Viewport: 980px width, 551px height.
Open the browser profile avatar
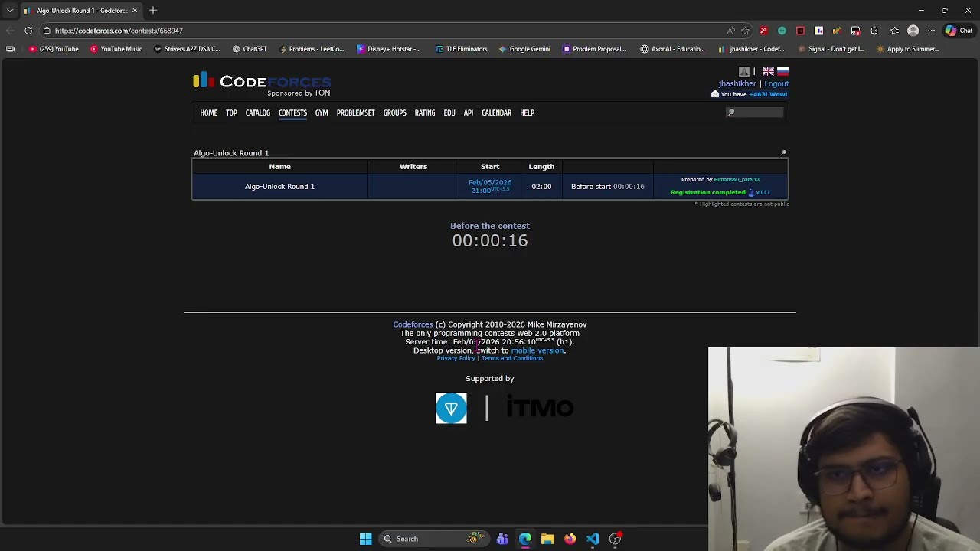coord(913,31)
